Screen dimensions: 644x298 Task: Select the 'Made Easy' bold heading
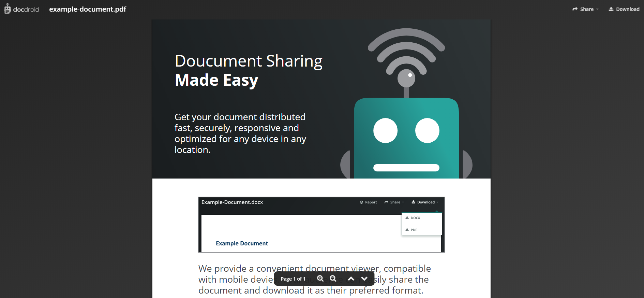point(216,80)
